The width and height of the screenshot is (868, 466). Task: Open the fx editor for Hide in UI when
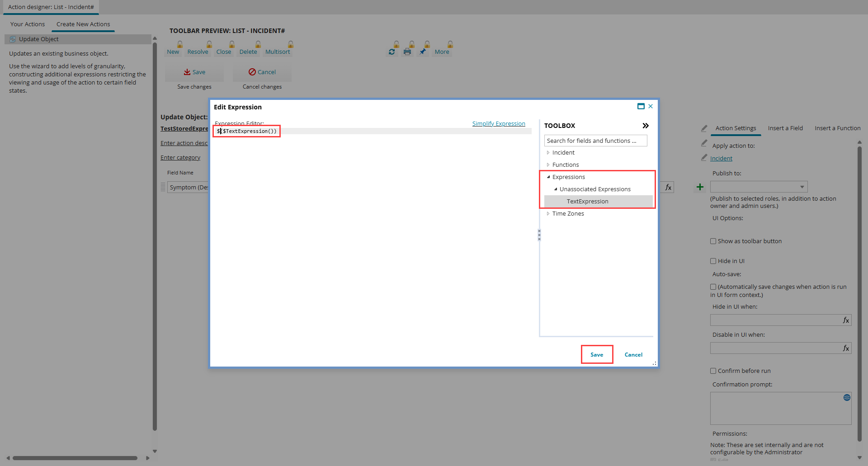(846, 320)
